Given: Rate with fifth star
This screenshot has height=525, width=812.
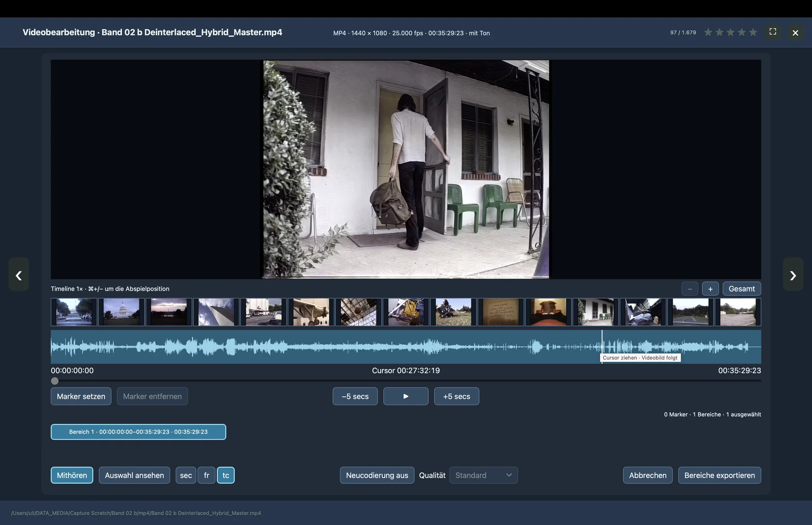Looking at the screenshot, I should coord(753,33).
